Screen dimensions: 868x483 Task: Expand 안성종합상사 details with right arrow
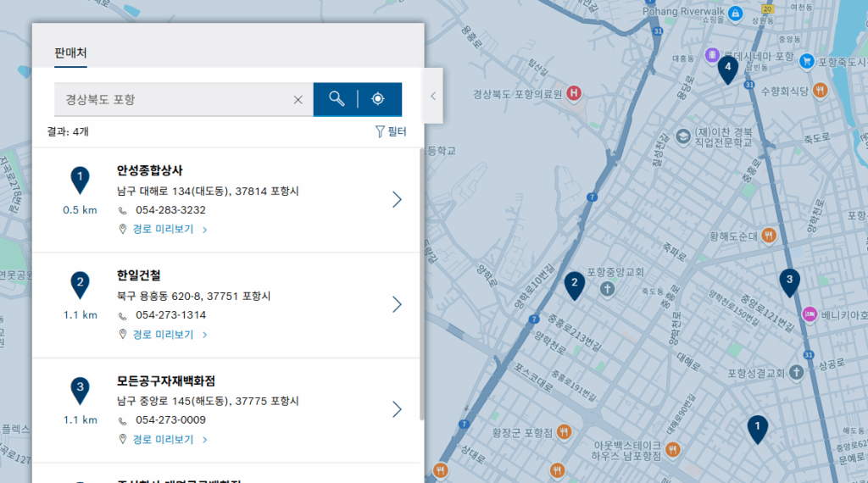(397, 200)
